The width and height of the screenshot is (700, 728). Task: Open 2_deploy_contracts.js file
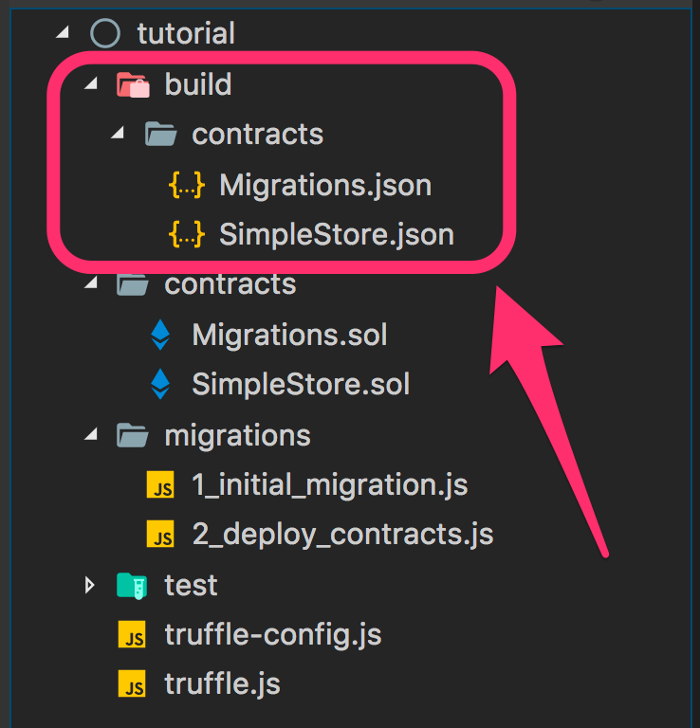click(342, 535)
